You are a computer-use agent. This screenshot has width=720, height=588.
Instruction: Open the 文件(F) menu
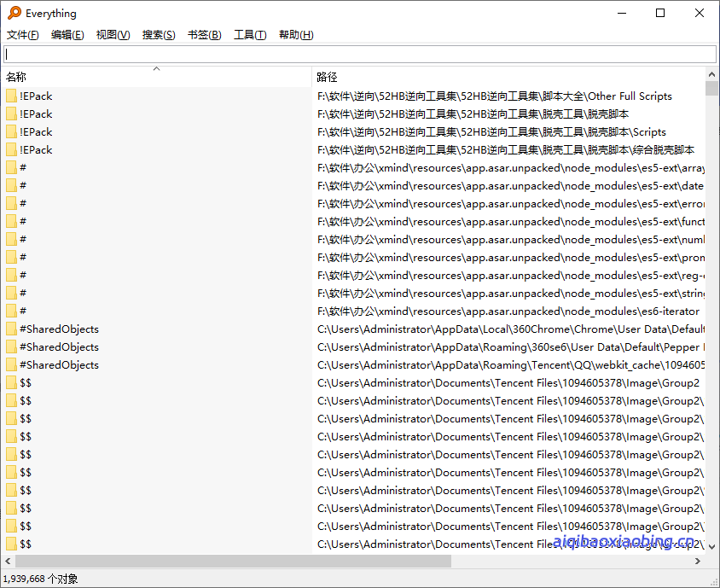point(22,35)
